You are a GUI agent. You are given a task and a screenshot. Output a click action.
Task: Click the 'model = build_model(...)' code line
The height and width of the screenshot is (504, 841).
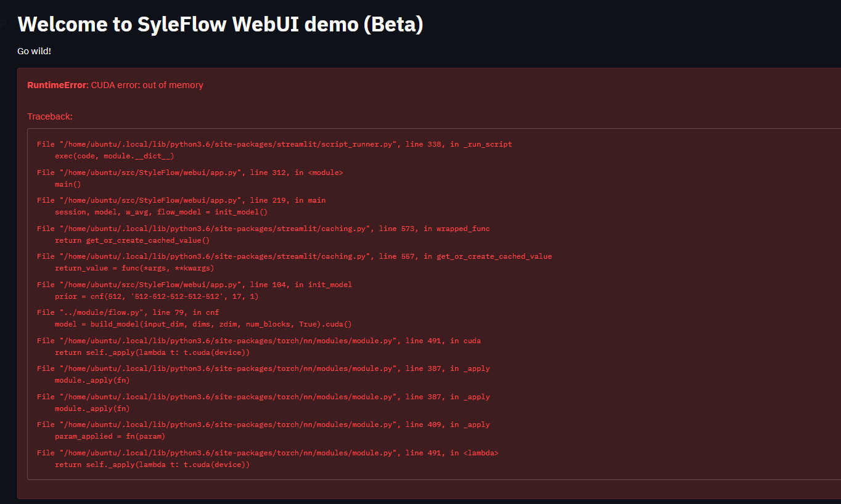click(203, 324)
